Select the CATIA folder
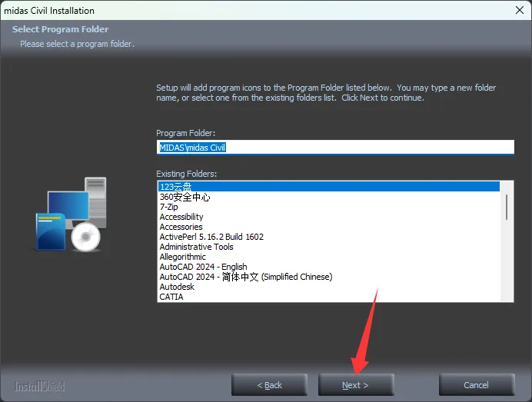 point(329,297)
